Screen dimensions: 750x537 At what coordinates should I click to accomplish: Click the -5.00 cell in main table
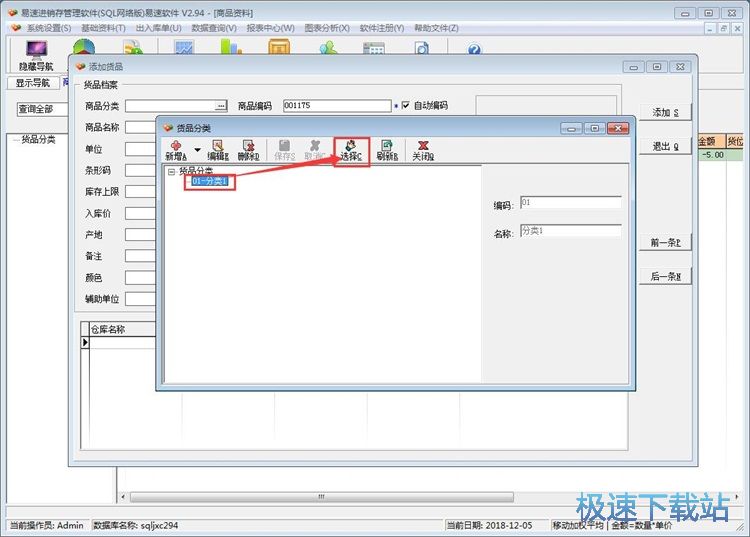pyautogui.click(x=712, y=155)
